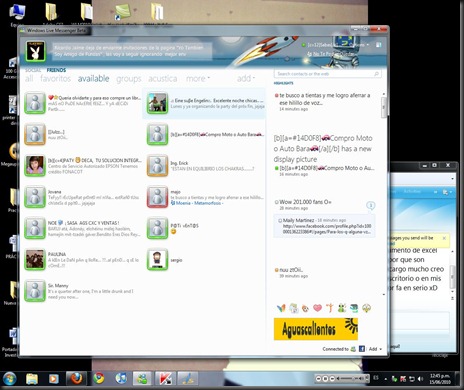Dismiss the yellow notice in the chat window
Image resolution: width=464 pixels, height=390 pixels.
click(444, 238)
